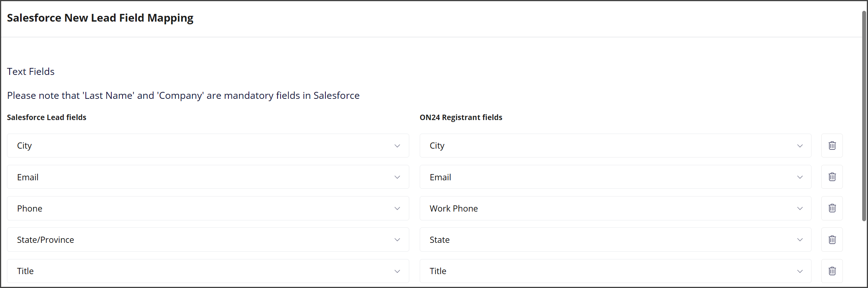868x288 pixels.
Task: Open Salesforce Lead field dropdown showing Title
Action: (x=208, y=271)
